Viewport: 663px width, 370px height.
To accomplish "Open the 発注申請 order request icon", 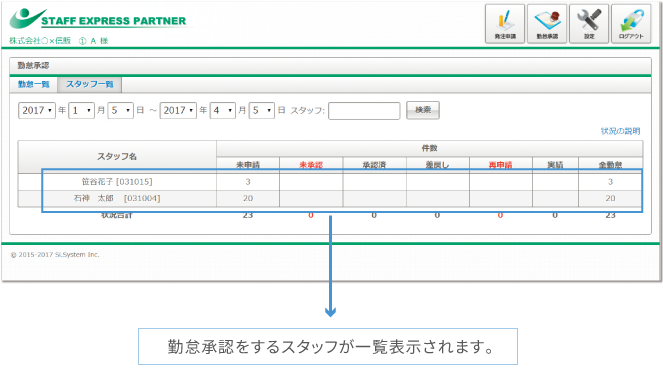I will coord(505,24).
